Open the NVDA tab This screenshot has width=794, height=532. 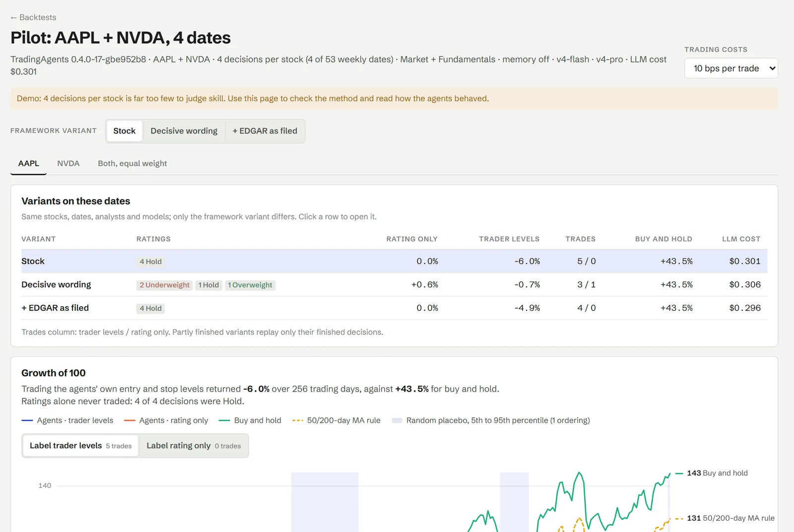(x=68, y=163)
